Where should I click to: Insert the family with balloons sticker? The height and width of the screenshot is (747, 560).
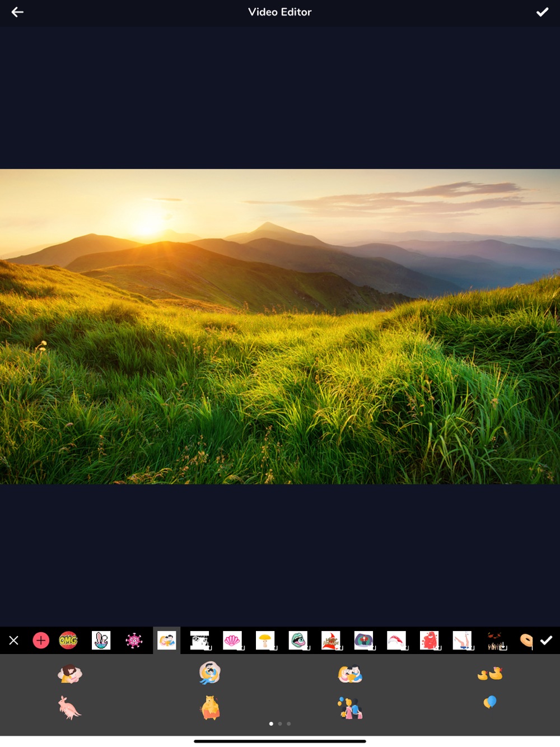pos(350,708)
